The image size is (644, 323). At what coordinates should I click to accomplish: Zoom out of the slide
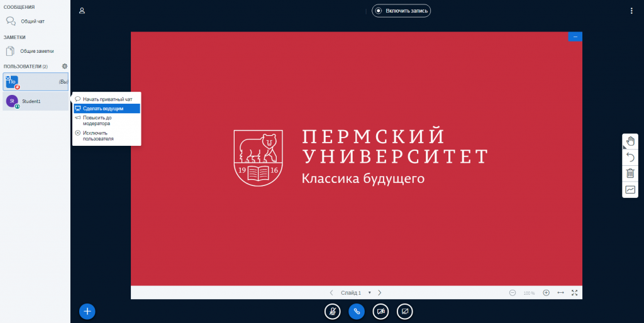click(513, 293)
